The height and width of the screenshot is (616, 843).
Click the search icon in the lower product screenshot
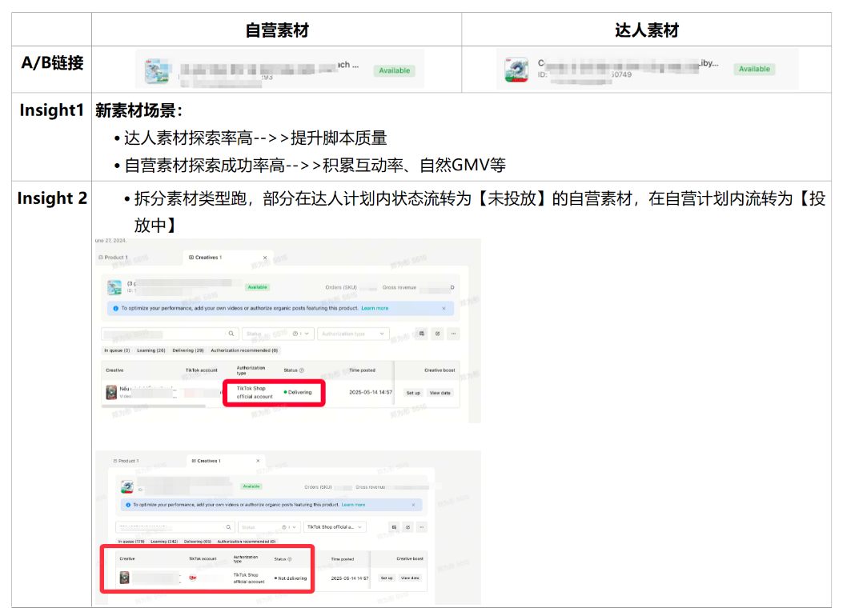point(229,526)
